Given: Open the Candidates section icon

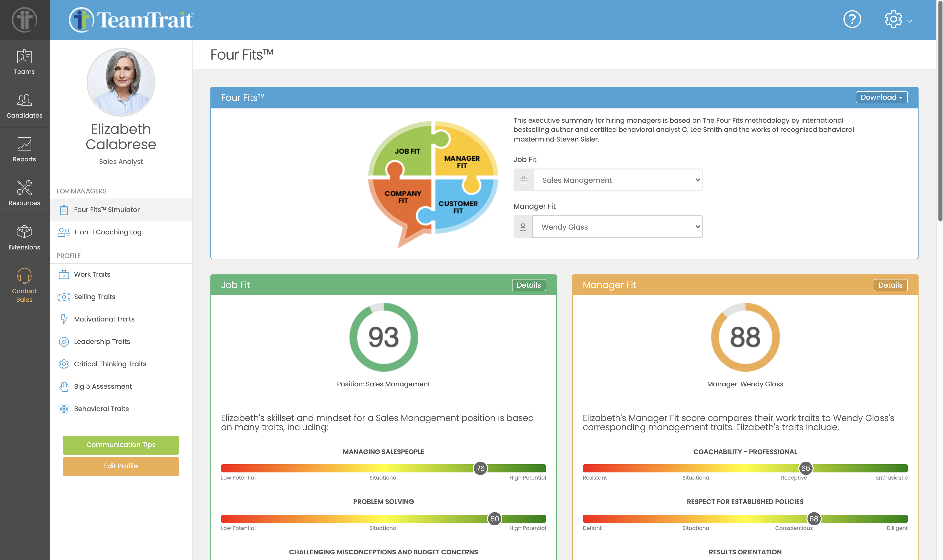Looking at the screenshot, I should pos(24,101).
